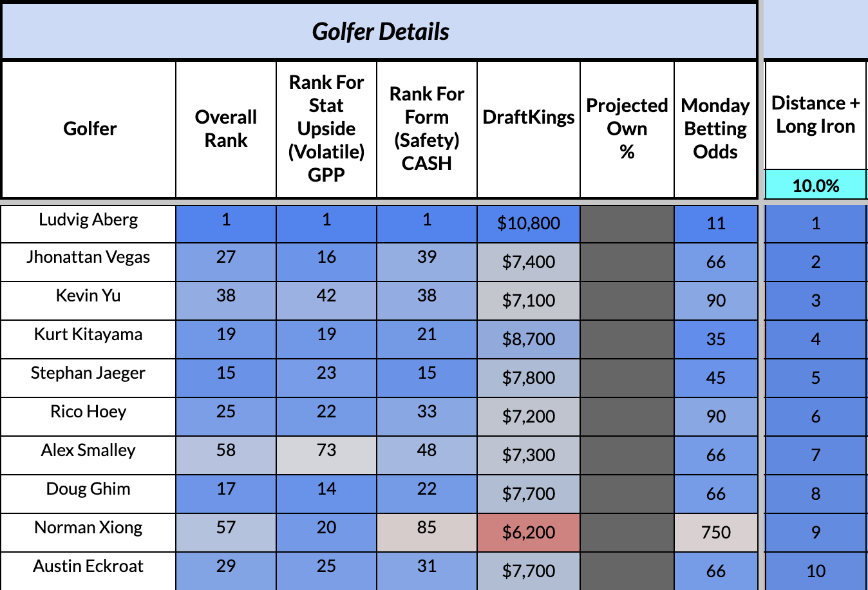Click Kevin Yu's $7,100 salary cell
Screen dimensions: 868x590
(529, 301)
